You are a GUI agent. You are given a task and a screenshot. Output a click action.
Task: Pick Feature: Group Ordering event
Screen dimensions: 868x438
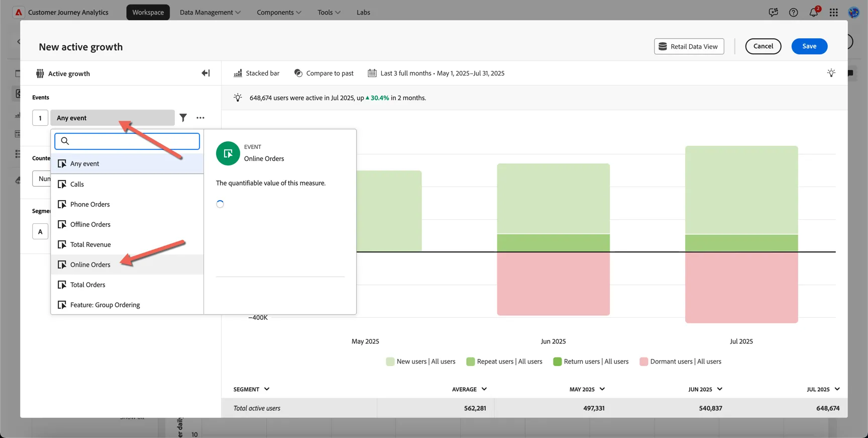[x=127, y=305]
